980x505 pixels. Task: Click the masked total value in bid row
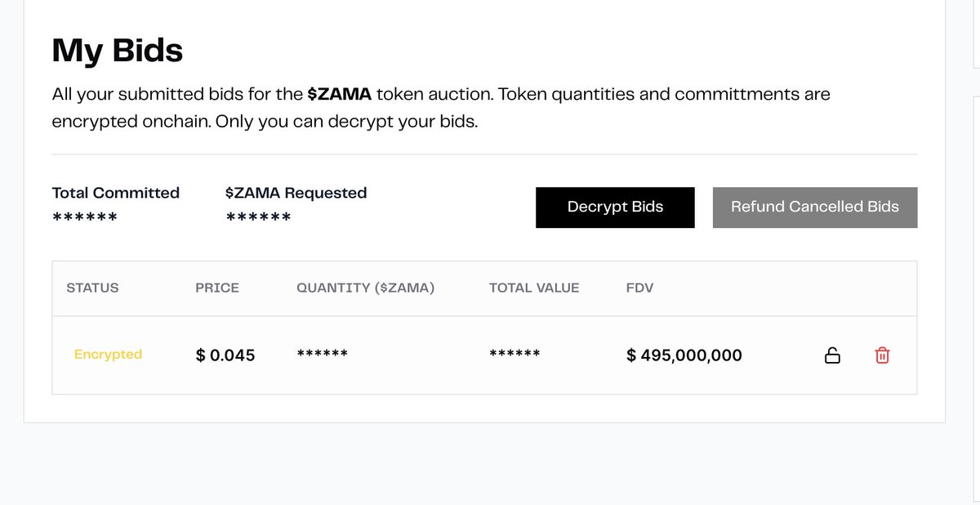(514, 355)
